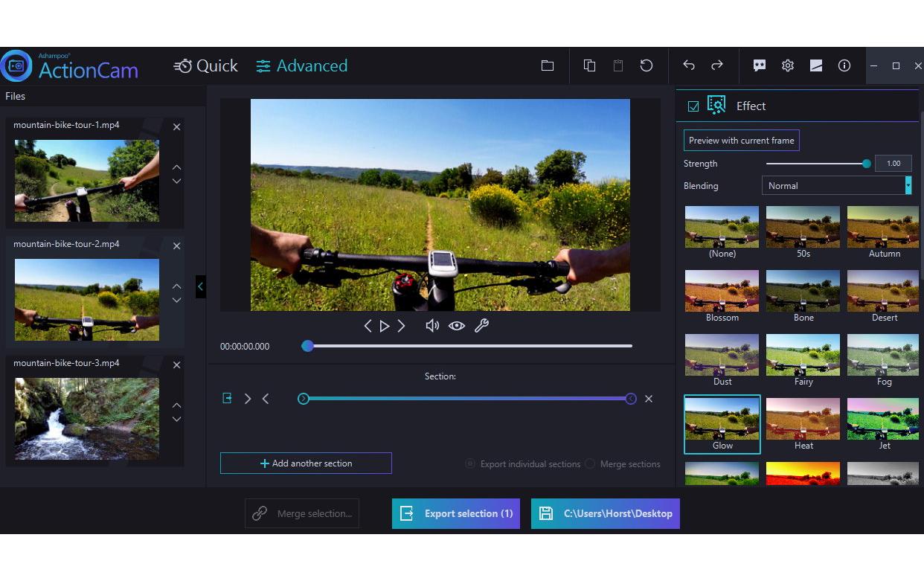Click the redo arrow icon
924x581 pixels.
(717, 65)
